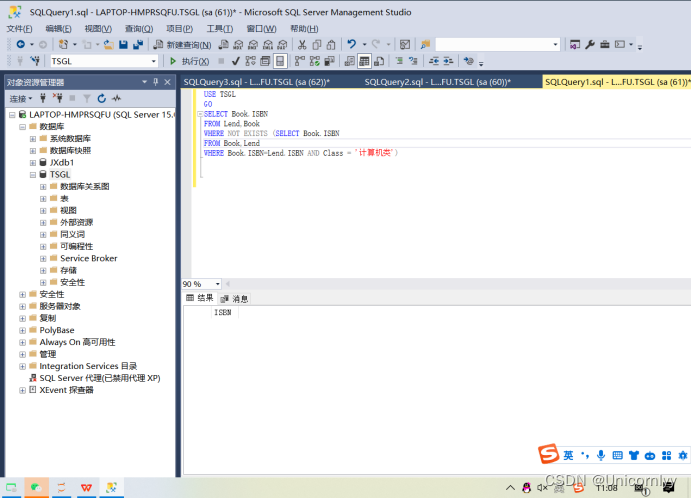The height and width of the screenshot is (498, 692).
Task: Open WPS from the taskbar
Action: pyautogui.click(x=86, y=487)
